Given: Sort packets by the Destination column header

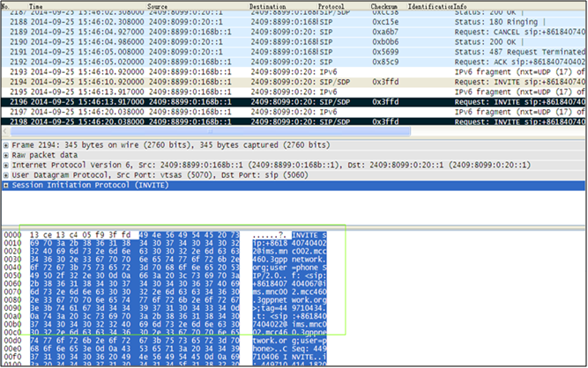Looking at the screenshot, I should [267, 6].
